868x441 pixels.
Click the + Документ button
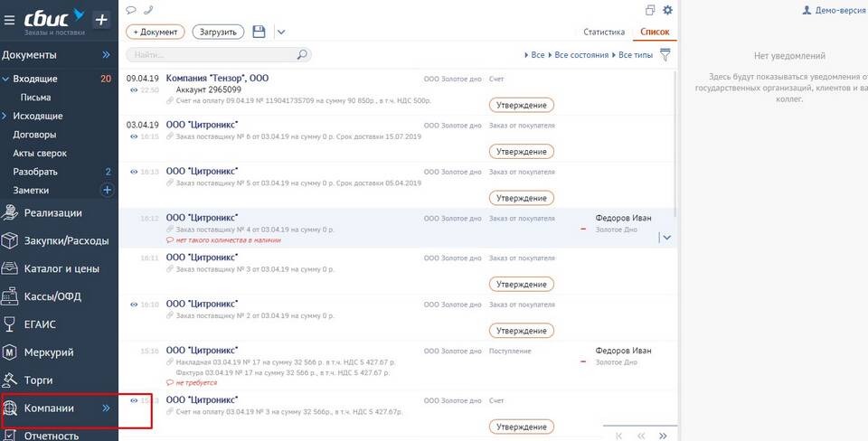point(156,32)
